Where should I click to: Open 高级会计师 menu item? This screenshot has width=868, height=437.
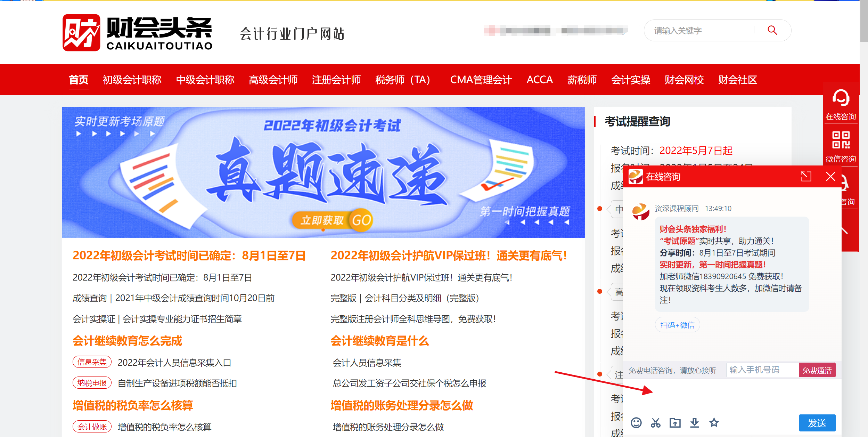pyautogui.click(x=273, y=80)
